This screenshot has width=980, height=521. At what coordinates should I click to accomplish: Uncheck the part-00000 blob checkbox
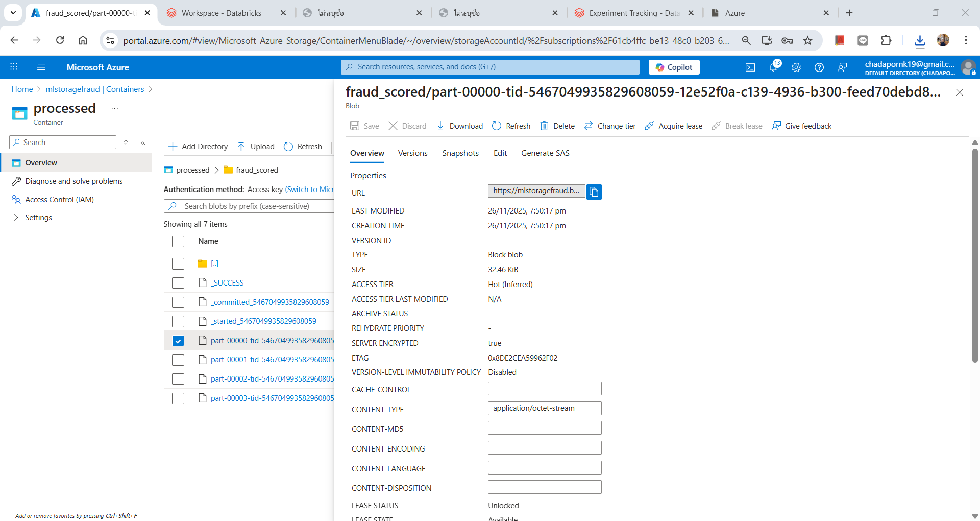[x=178, y=341]
